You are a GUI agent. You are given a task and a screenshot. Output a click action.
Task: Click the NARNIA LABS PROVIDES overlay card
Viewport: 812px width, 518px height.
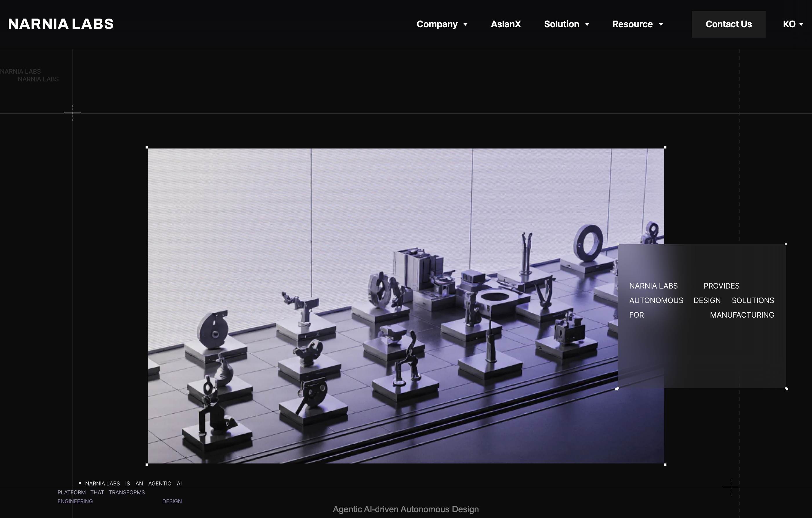(x=702, y=316)
